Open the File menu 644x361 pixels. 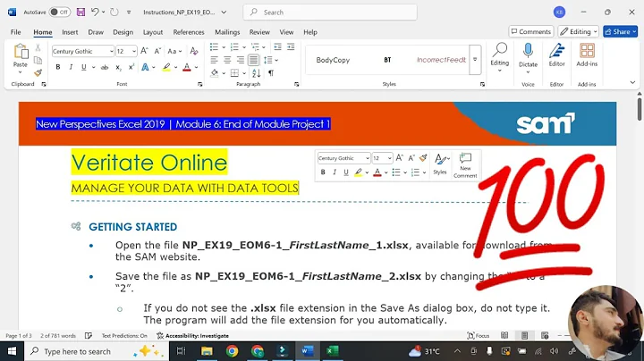(15, 32)
